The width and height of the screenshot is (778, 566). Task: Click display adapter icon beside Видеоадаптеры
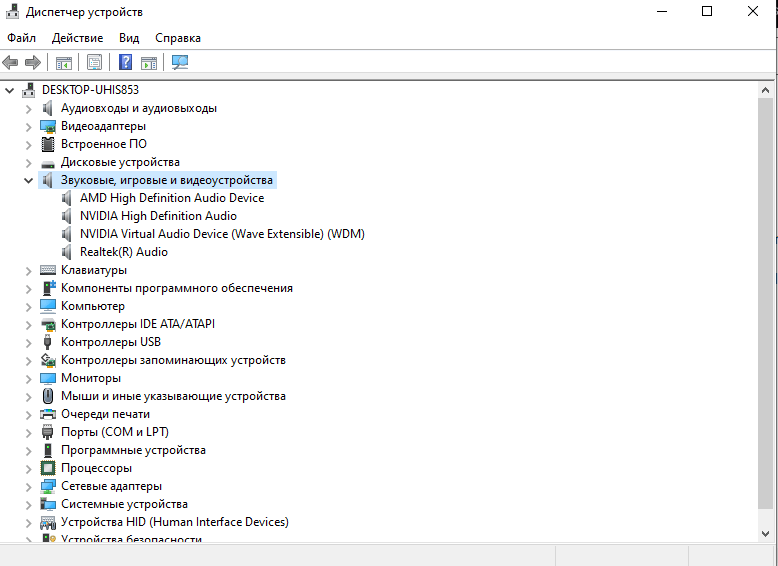coord(48,126)
